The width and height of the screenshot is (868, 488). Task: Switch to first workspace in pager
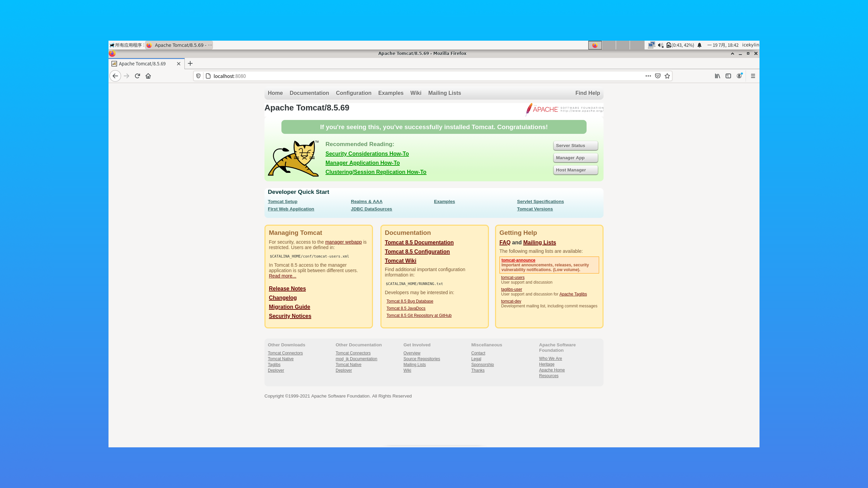[x=595, y=45]
